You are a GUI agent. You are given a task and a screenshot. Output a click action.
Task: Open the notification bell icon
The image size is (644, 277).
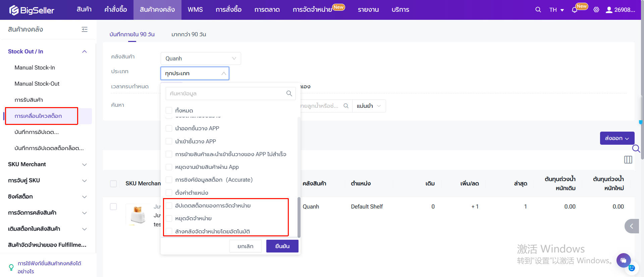point(575,10)
